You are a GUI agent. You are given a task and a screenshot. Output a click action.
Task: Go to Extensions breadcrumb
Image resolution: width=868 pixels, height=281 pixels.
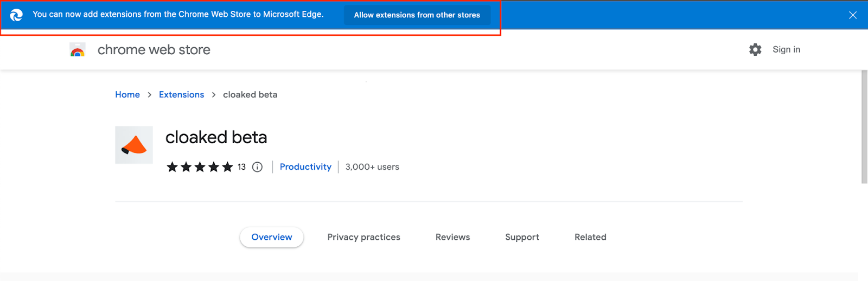[x=181, y=94]
